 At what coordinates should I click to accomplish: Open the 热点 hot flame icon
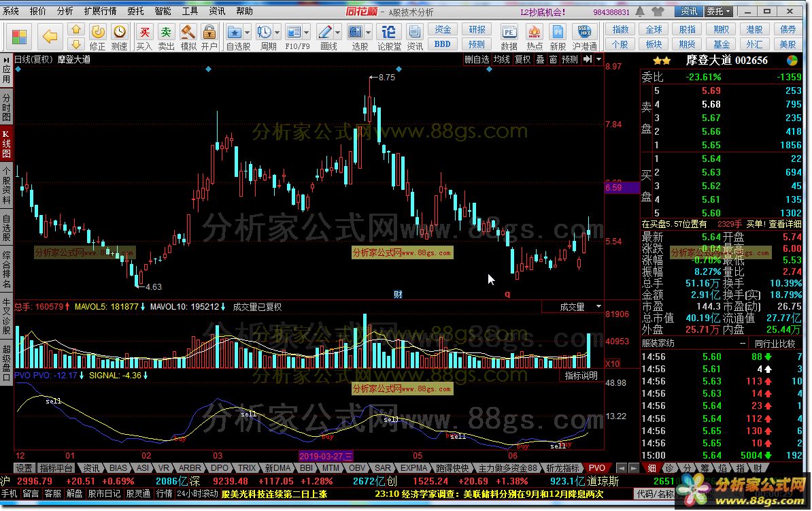pos(534,32)
